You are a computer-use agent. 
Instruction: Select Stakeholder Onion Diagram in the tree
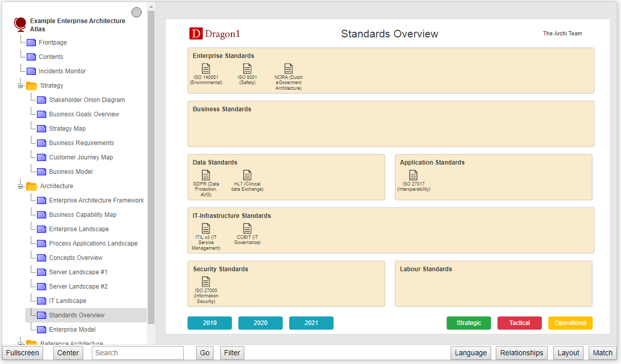tap(87, 100)
